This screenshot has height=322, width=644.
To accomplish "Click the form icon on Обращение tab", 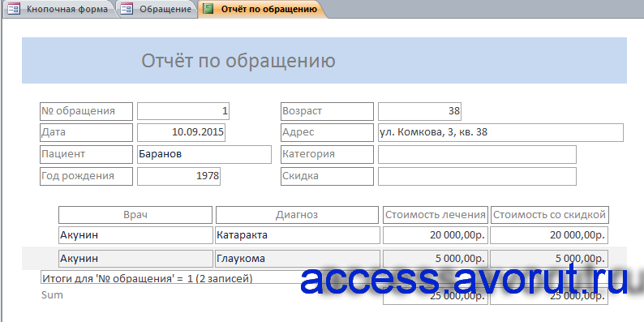I will pos(127,9).
